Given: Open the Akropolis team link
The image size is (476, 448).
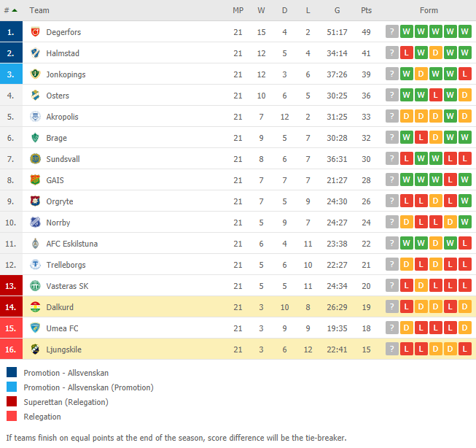Looking at the screenshot, I should [x=62, y=117].
